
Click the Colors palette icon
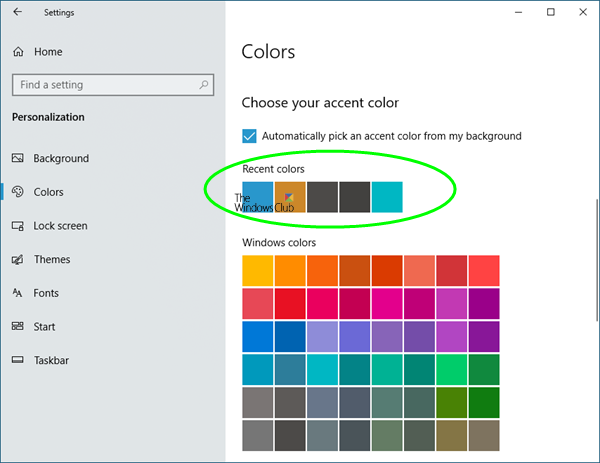click(x=18, y=192)
